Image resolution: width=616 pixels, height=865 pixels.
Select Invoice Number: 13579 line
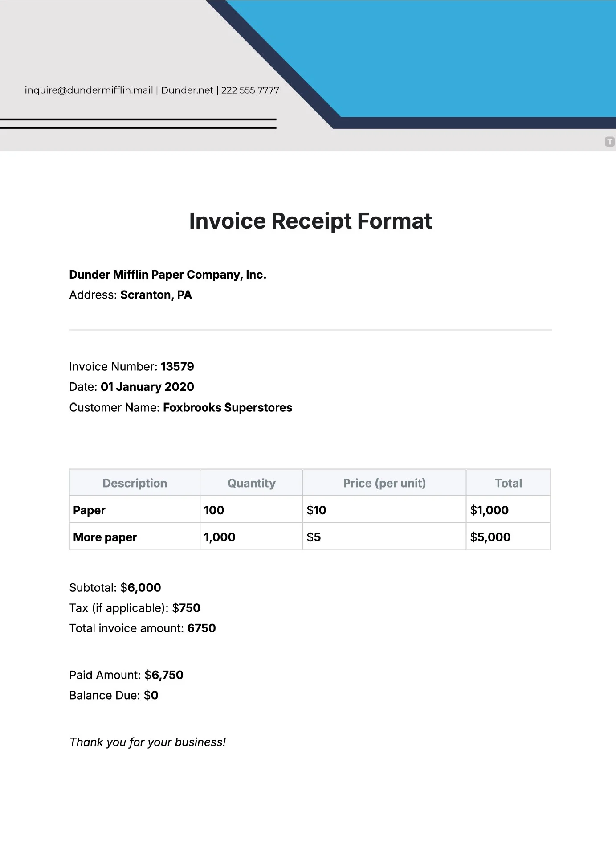click(x=131, y=366)
